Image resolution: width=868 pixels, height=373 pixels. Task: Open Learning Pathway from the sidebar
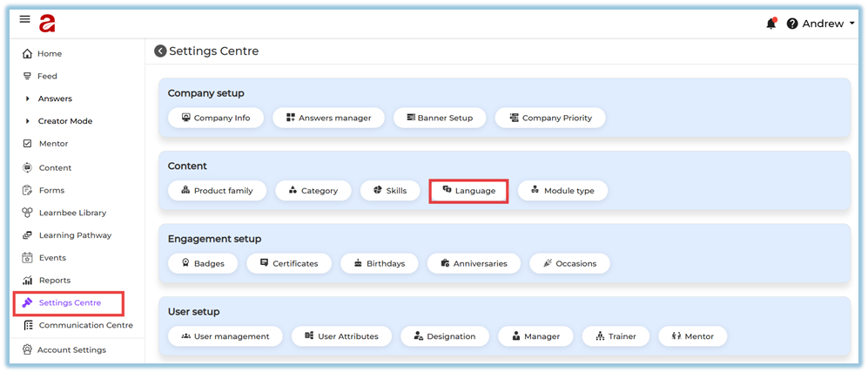click(74, 235)
